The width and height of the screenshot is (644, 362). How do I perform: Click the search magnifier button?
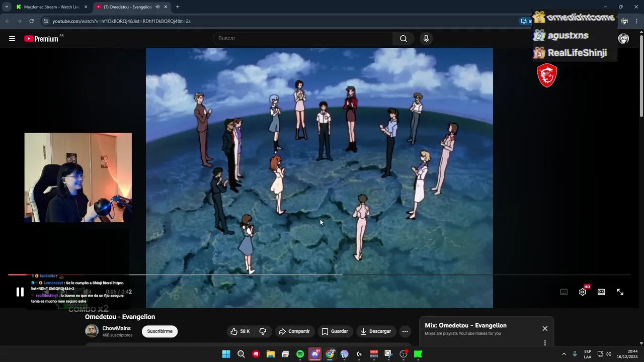[404, 39]
